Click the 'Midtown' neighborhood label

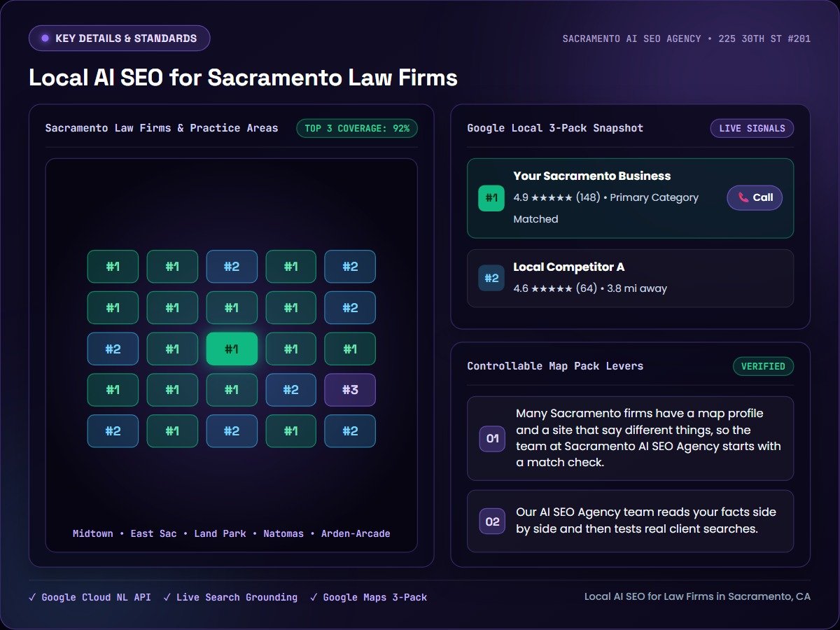coord(93,533)
